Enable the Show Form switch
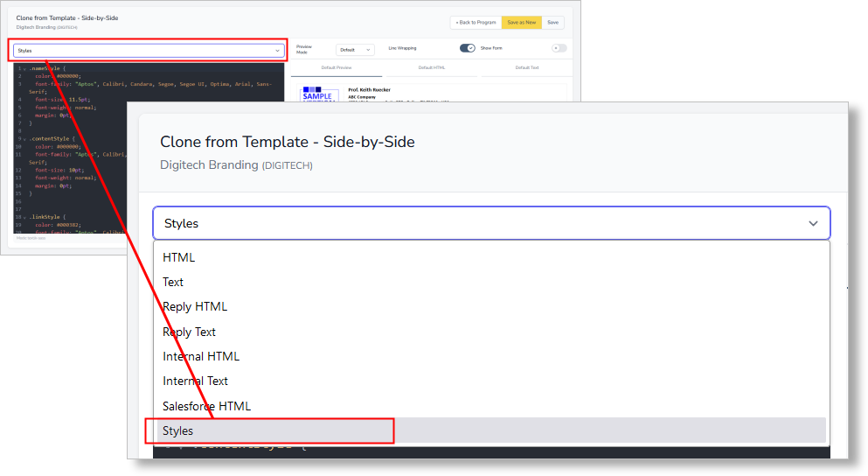The height and width of the screenshot is (476, 868). coord(559,48)
